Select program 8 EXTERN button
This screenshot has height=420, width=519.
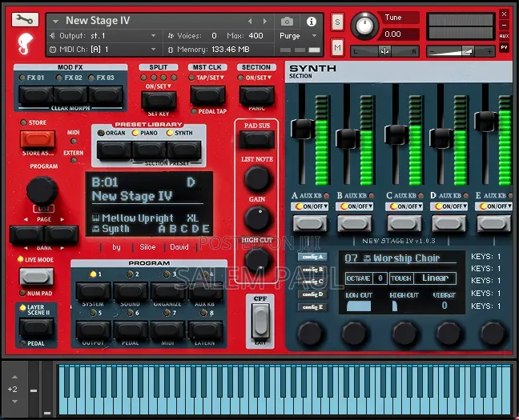coord(205,330)
